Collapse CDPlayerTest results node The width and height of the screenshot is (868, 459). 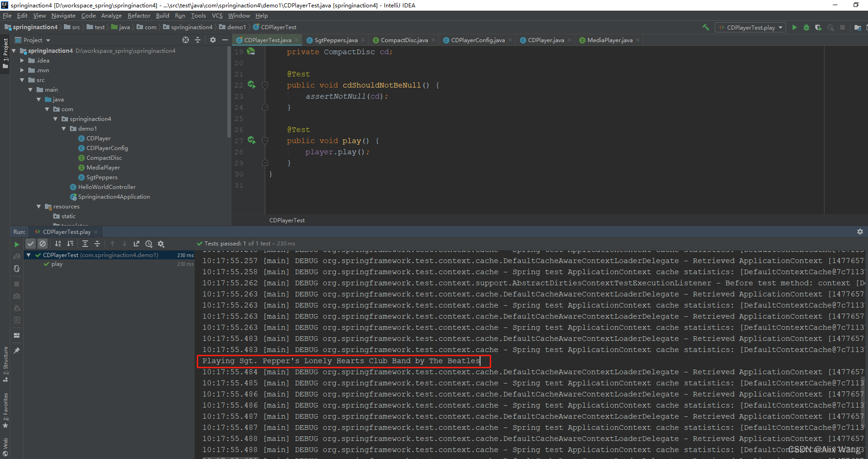pyautogui.click(x=29, y=255)
